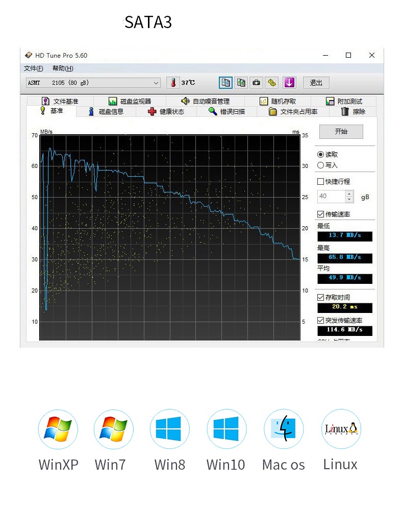Open the 文件(F) menu
This screenshot has height=532, width=403.
(33, 68)
